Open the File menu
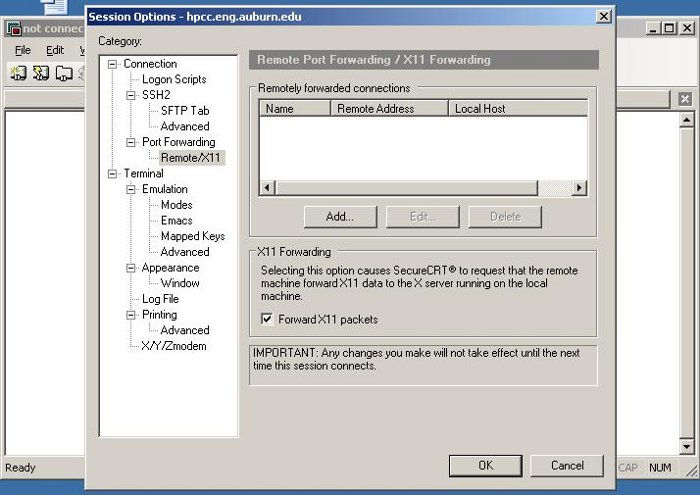700x495 pixels. tap(22, 50)
